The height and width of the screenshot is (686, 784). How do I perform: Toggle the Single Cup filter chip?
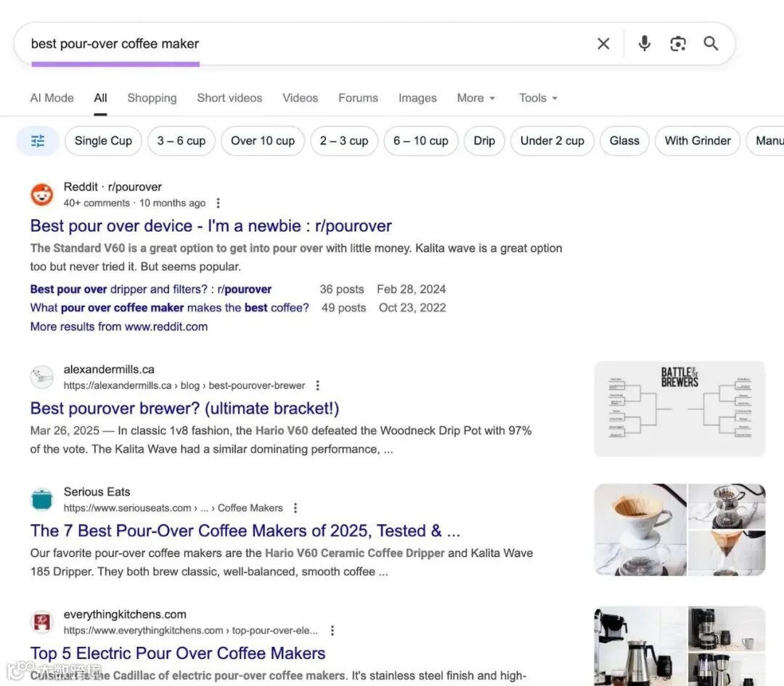[104, 141]
